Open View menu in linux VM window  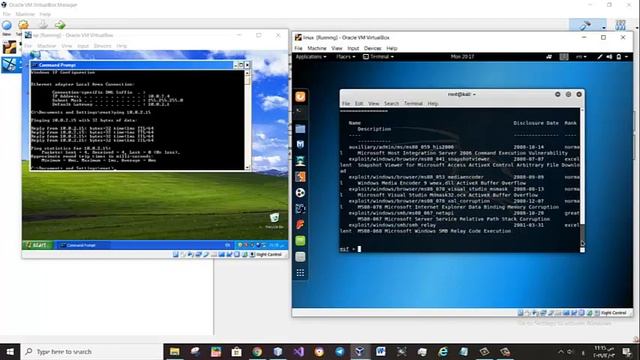(x=337, y=48)
